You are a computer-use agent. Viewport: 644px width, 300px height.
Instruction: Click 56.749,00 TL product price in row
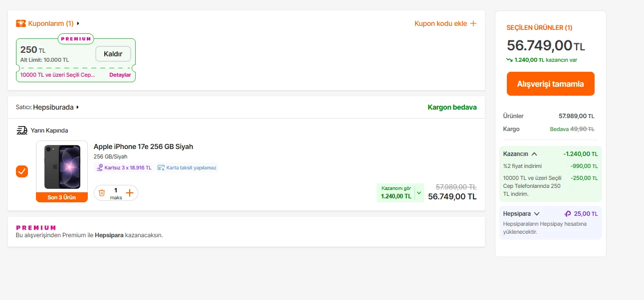pyautogui.click(x=452, y=196)
